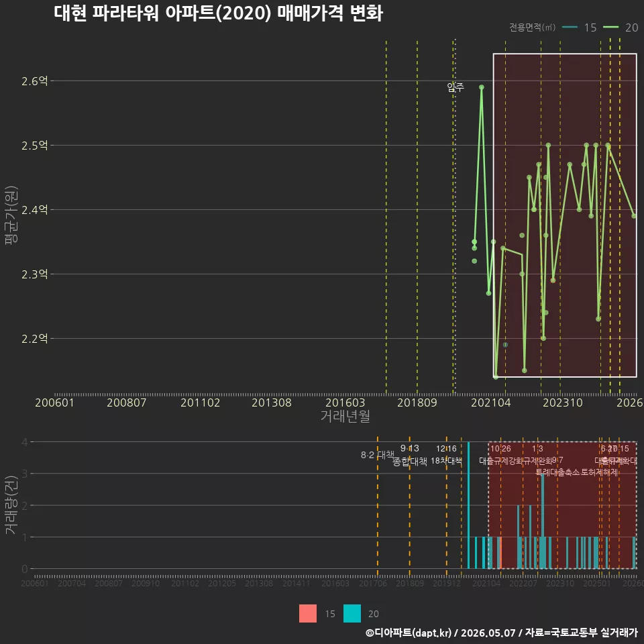Click the 202501 label on the volume chart axis
644x644 pixels.
[x=597, y=583]
